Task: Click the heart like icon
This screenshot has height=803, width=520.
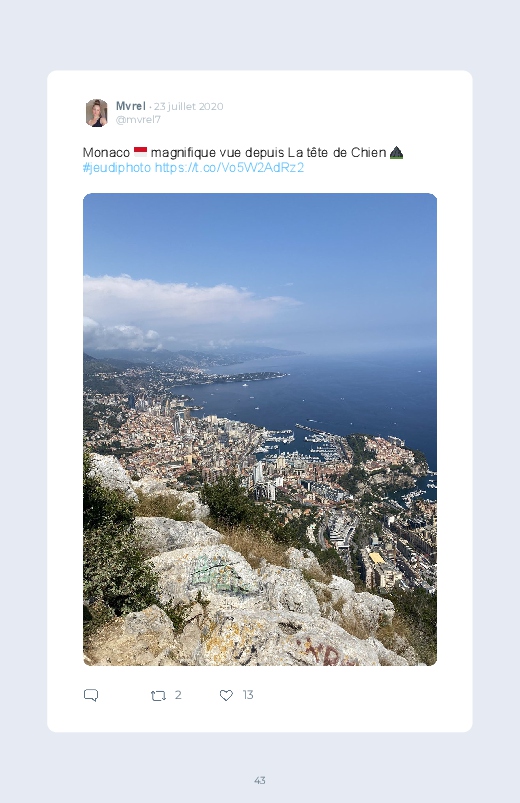Action: coord(226,695)
